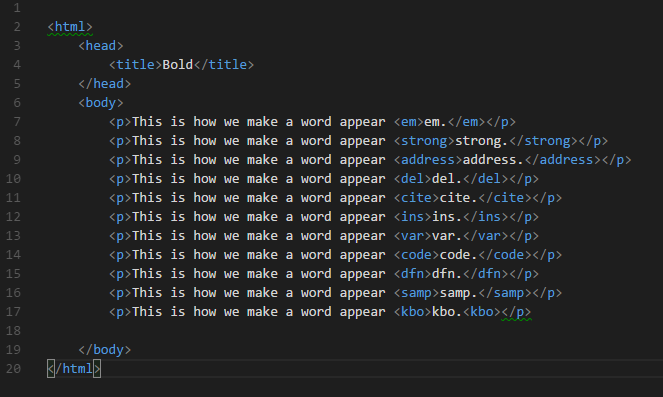Place cursor in the word Bold in title
This screenshot has width=663, height=397.
pos(178,65)
